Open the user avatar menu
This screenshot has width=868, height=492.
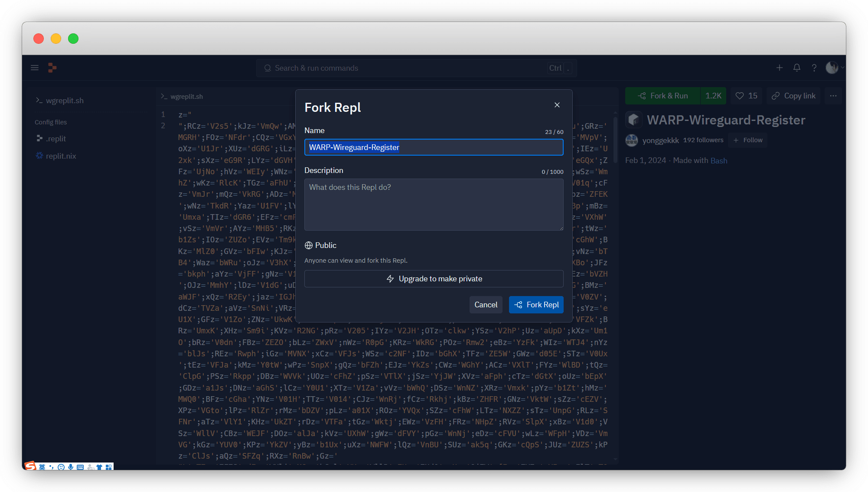click(832, 68)
